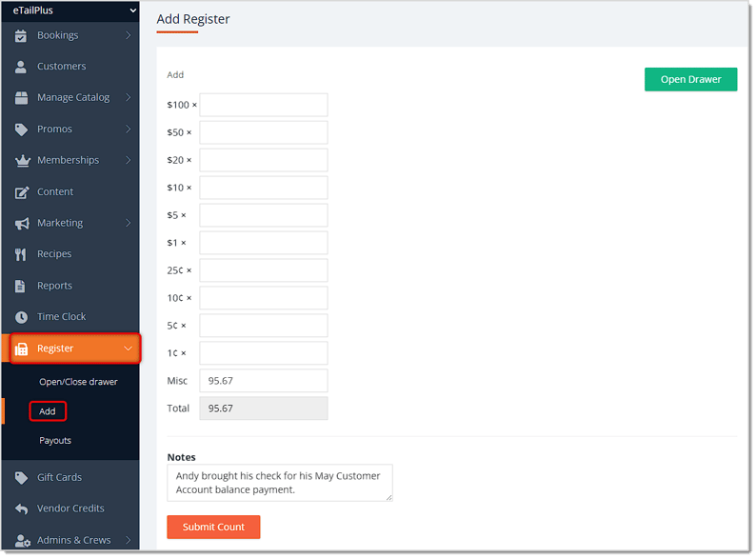Image resolution: width=756 pixels, height=558 pixels.
Task: Expand the Admins & Crews chevron
Action: coord(129,540)
